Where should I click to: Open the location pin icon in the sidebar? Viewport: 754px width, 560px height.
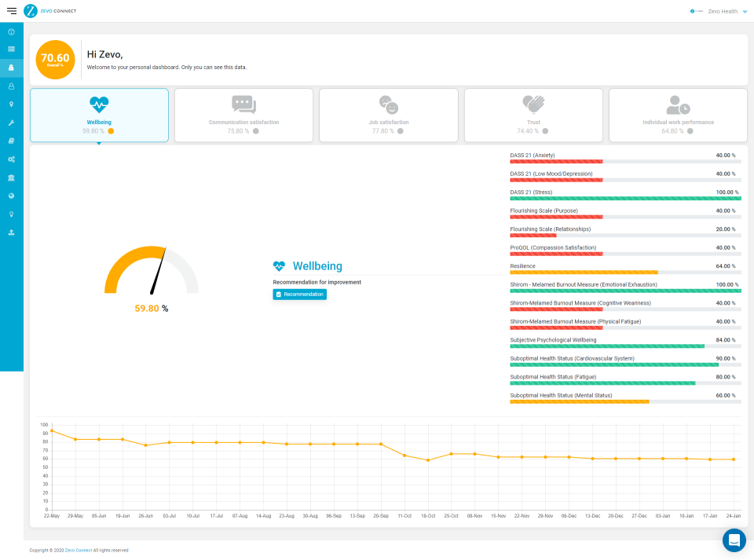11,104
